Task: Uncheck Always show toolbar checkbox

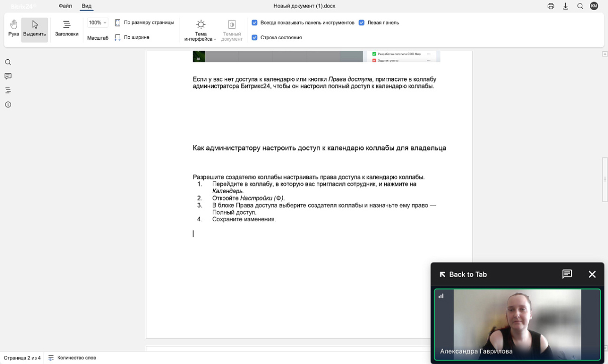Action: coord(254,23)
